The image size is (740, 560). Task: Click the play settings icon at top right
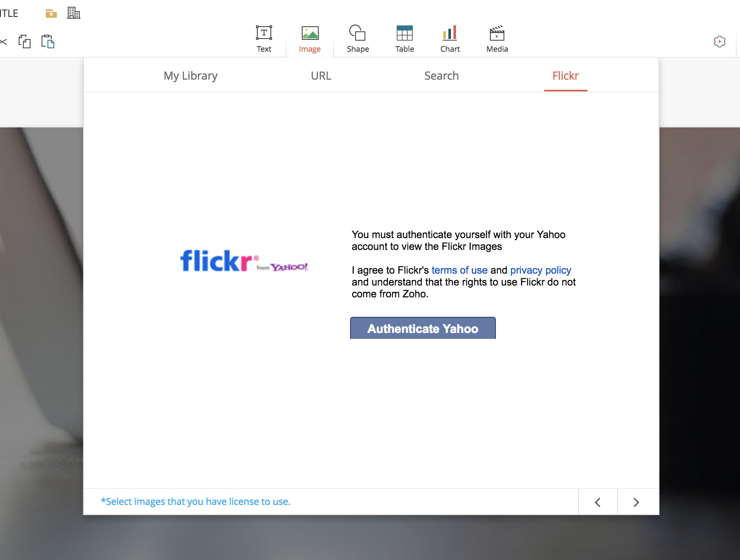719,42
